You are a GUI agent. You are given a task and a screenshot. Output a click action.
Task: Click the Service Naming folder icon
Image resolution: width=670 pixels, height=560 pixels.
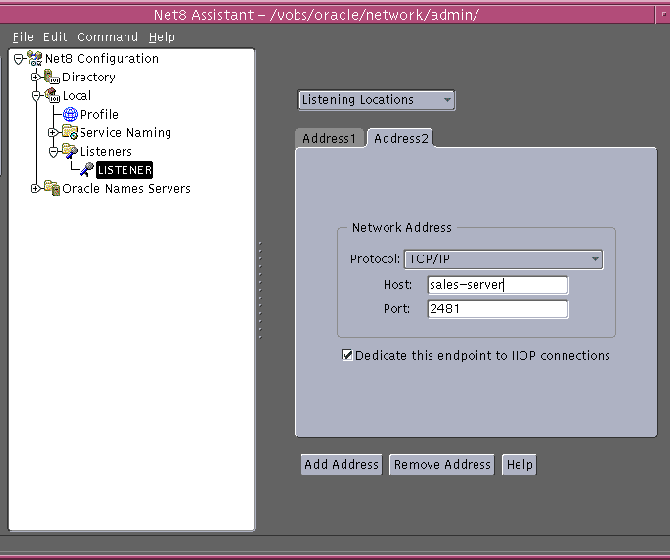tap(70, 132)
